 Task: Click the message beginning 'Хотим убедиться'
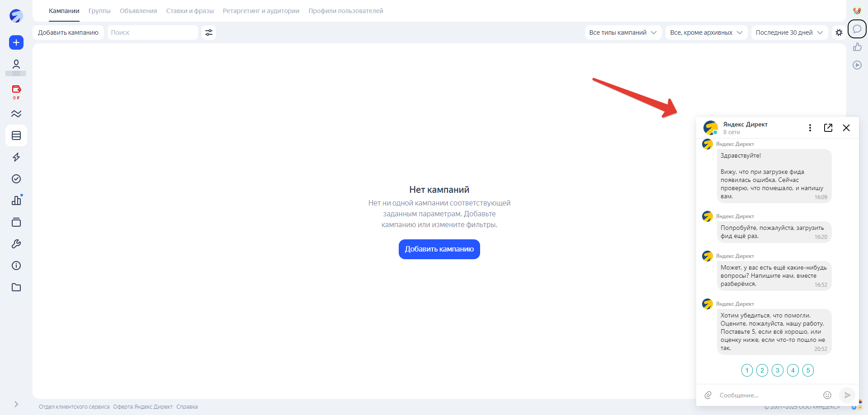click(774, 332)
